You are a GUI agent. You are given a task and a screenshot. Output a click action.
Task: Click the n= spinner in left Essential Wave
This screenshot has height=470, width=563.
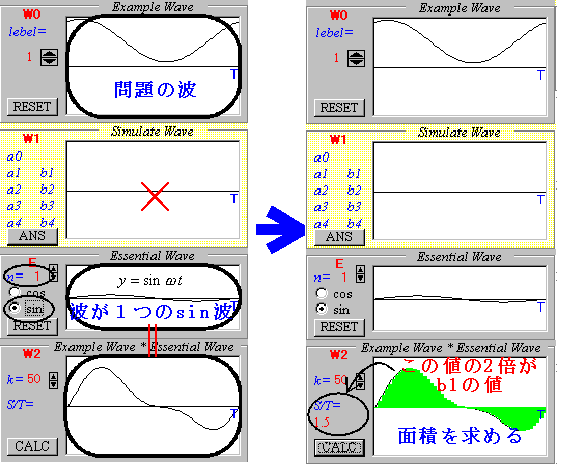(53, 273)
